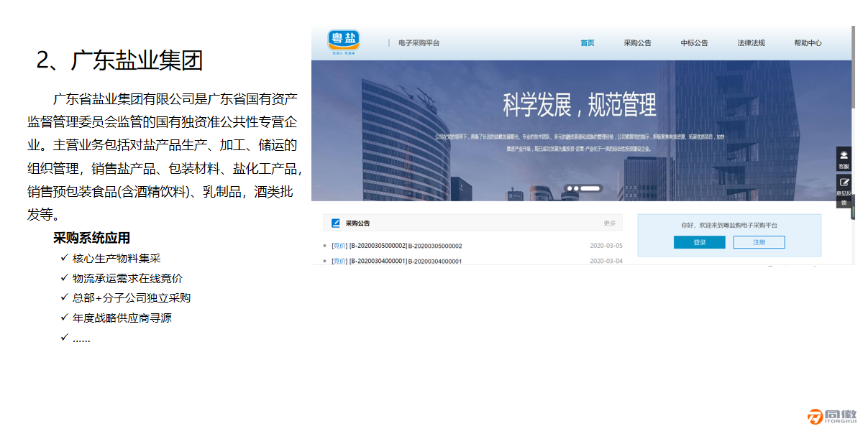
Task: Click the bullet 年度战略供应商寻源
Action: (122, 318)
